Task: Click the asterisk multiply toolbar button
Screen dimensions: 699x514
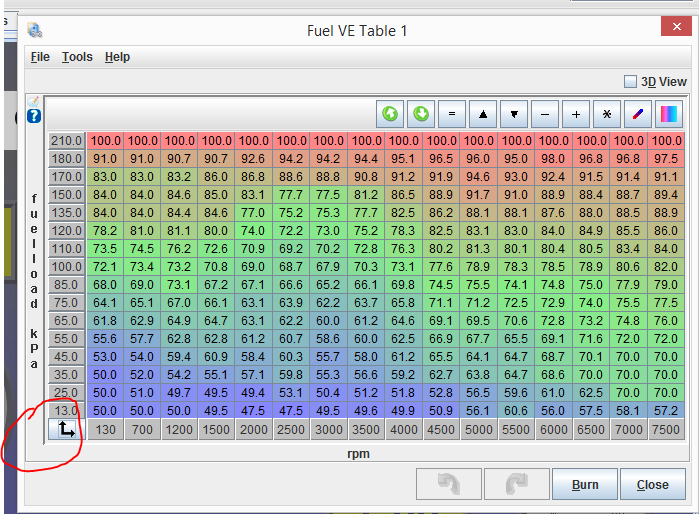Action: coord(607,114)
